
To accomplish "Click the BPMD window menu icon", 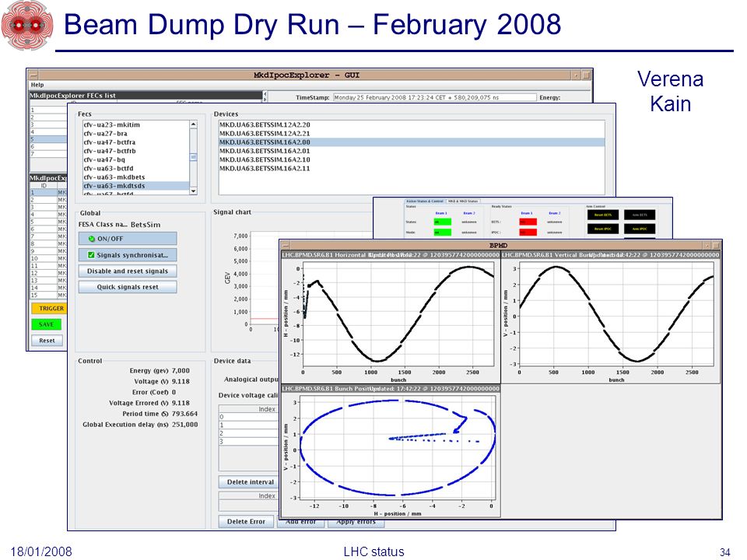I will point(286,245).
